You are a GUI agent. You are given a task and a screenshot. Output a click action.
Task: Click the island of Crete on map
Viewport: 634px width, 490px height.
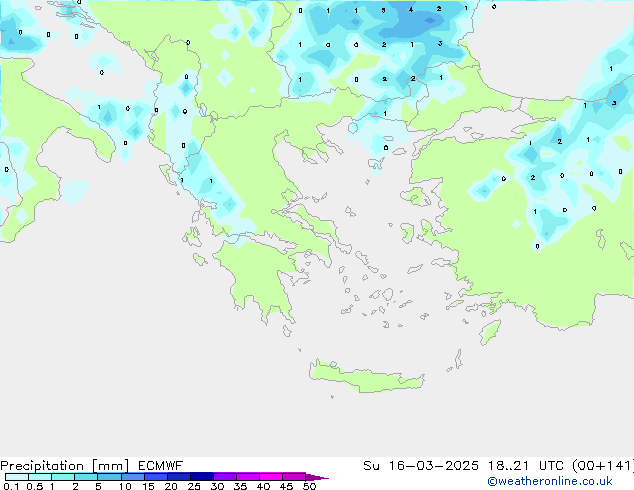(x=366, y=377)
